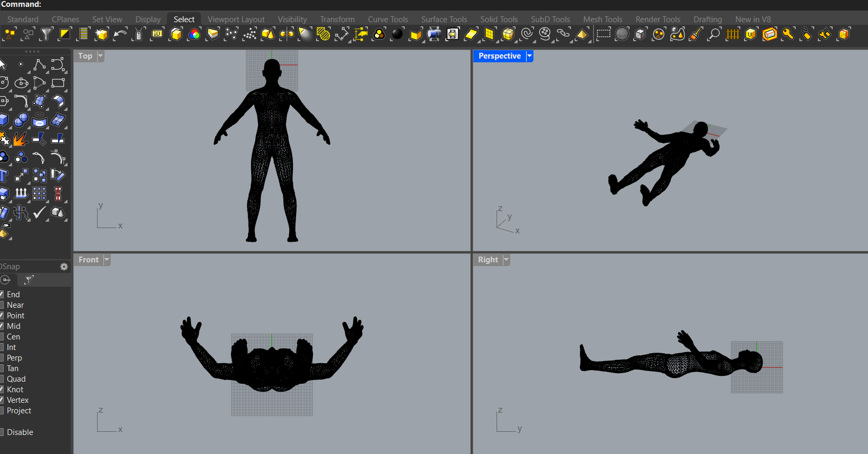Toggle the Cen object snap checkbox

pyautogui.click(x=2, y=336)
